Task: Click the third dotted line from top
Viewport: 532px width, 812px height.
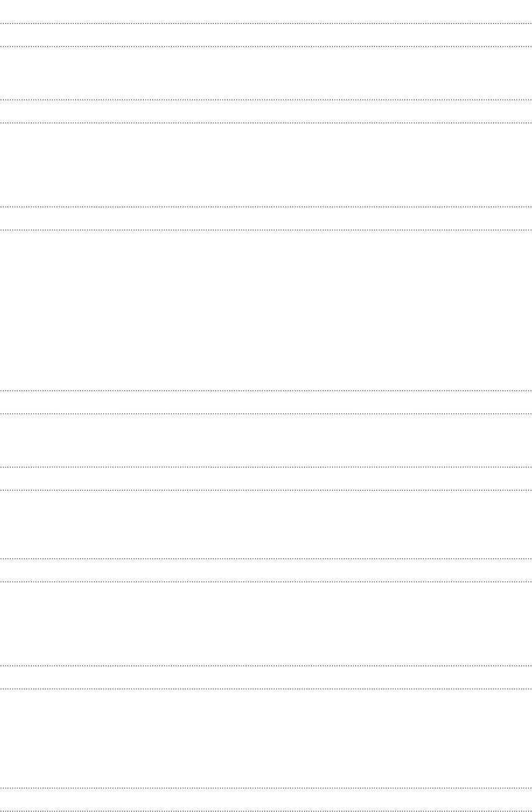Action: 266,100
